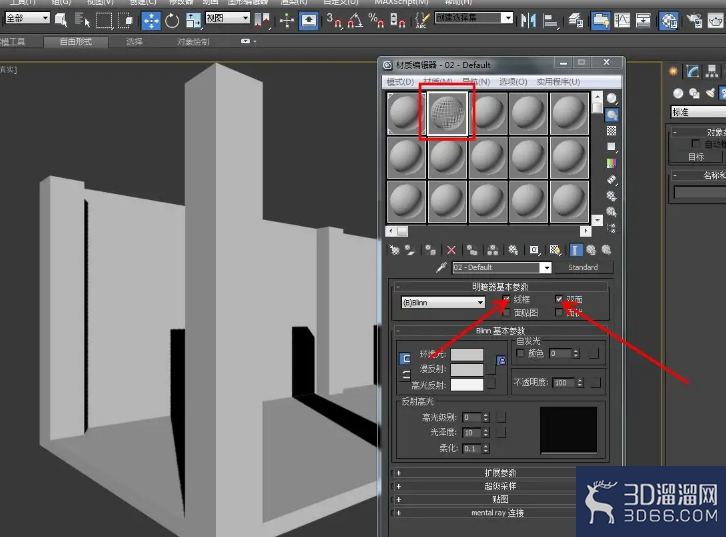Open the 高光反射 specular color swatch
726x537 pixels.
[x=467, y=385]
